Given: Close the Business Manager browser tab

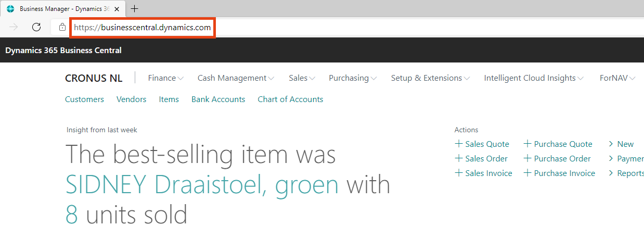Looking at the screenshot, I should 117,9.
